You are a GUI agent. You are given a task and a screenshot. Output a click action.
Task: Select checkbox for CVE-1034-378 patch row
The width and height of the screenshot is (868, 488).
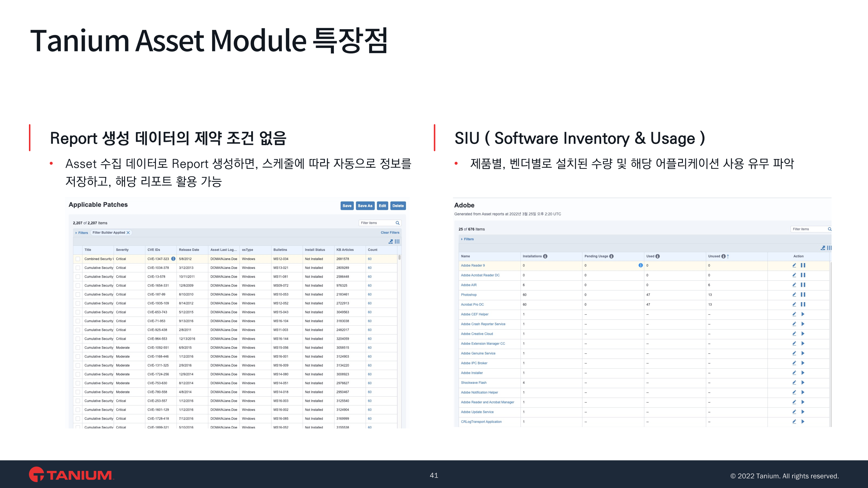[x=78, y=268]
